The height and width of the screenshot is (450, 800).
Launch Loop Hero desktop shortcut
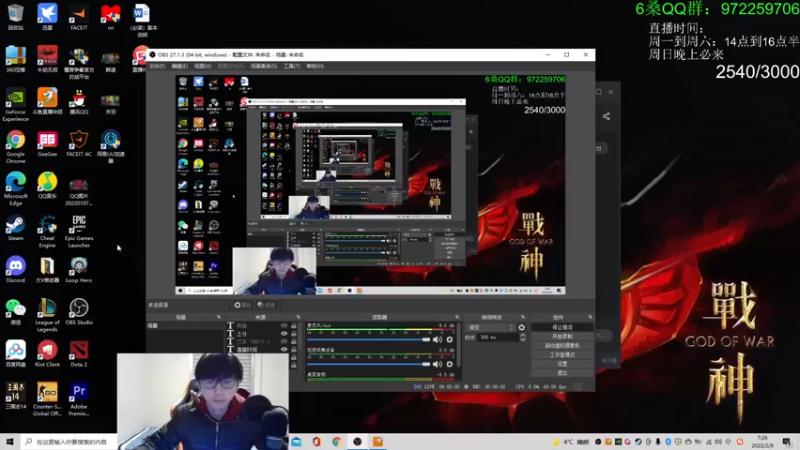coord(79,269)
